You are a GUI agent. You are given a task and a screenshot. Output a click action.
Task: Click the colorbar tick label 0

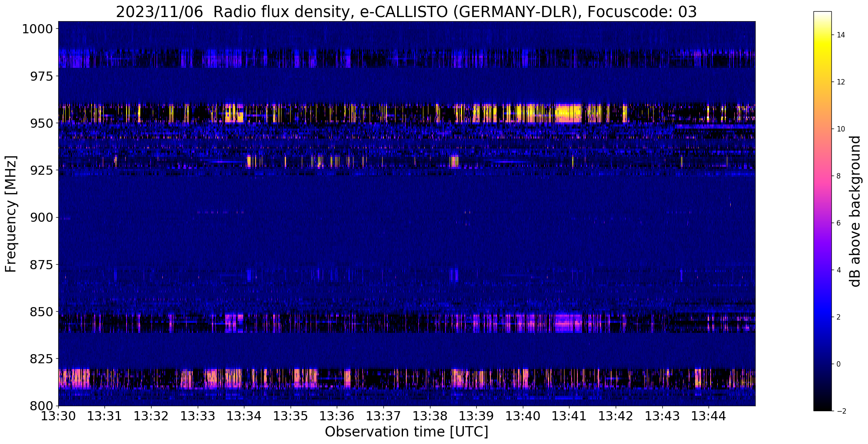click(x=838, y=364)
